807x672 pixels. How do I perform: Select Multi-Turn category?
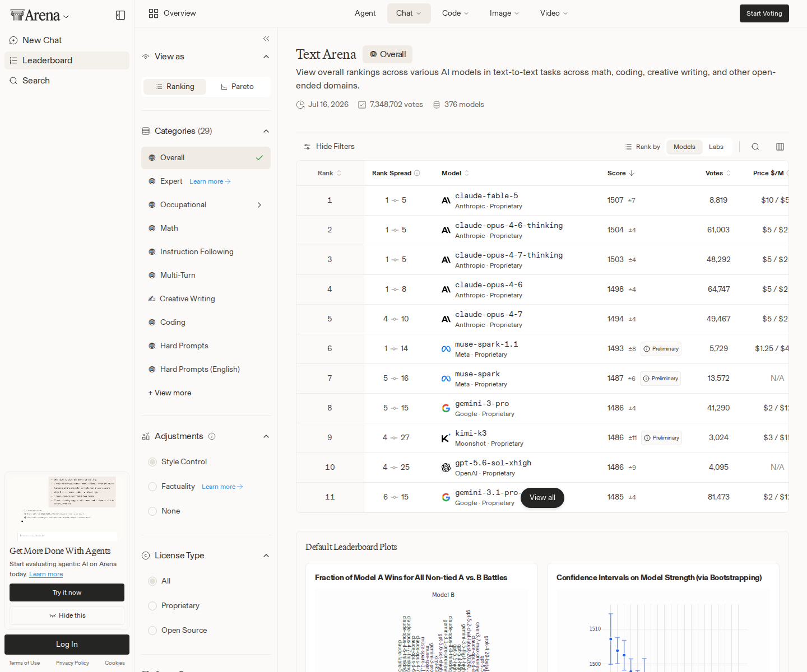206,276
